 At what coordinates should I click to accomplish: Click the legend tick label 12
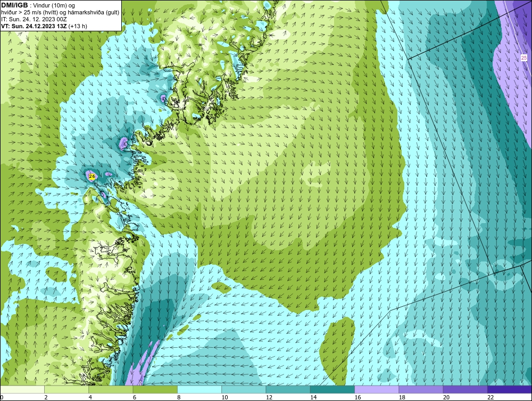coord(269,397)
